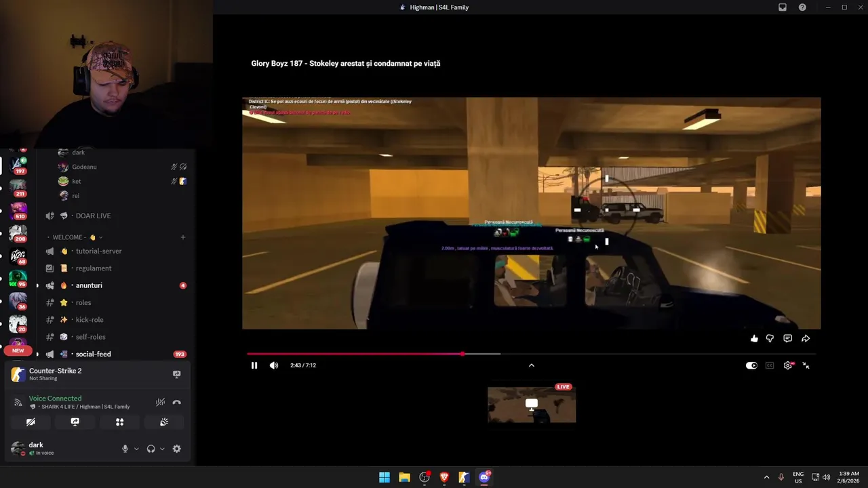This screenshot has width=868, height=488.
Task: Open Discord inbox icon in title bar
Action: point(783,7)
